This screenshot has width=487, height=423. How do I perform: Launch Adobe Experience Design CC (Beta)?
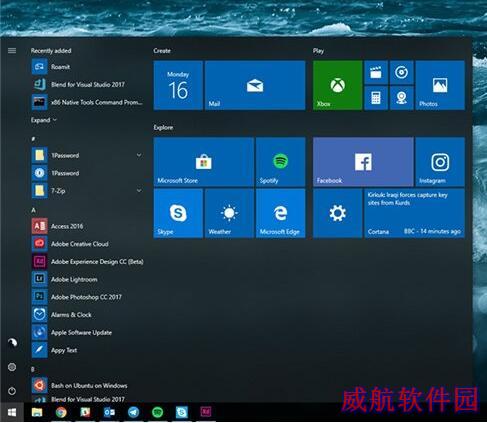[x=87, y=261]
